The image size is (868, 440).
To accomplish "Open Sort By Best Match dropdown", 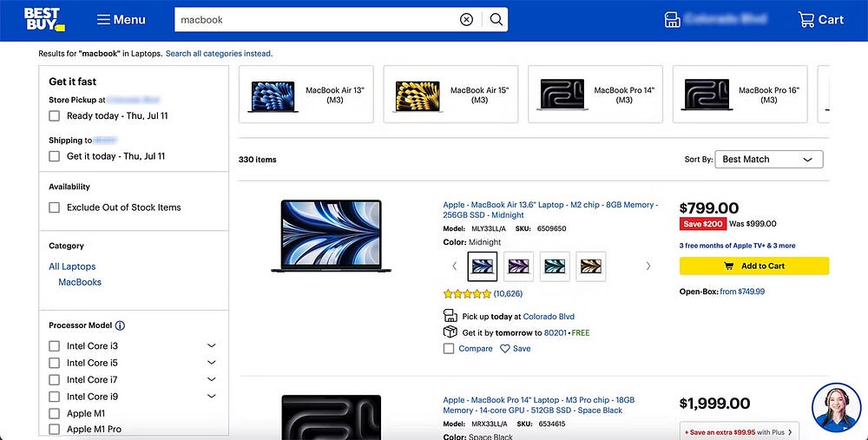I will pos(769,160).
